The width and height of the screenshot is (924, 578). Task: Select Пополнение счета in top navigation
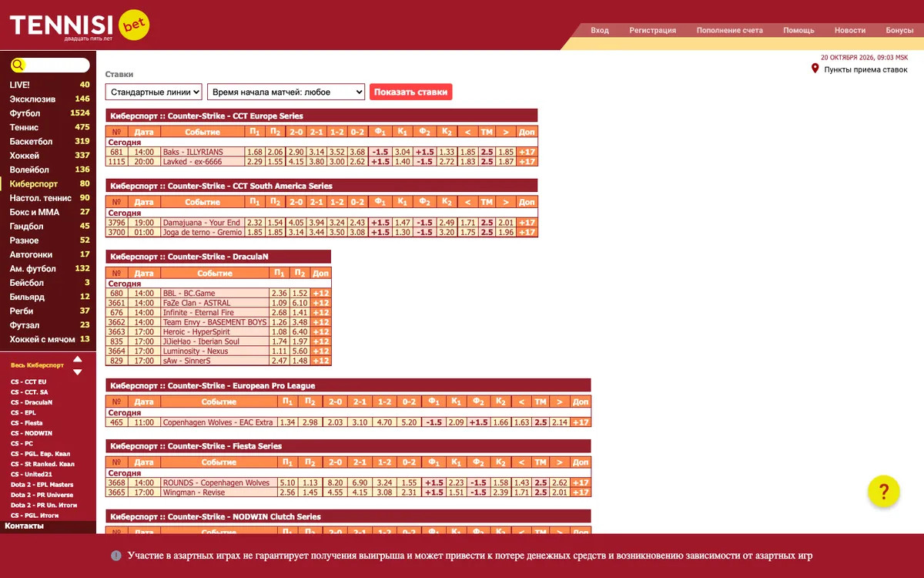730,30
